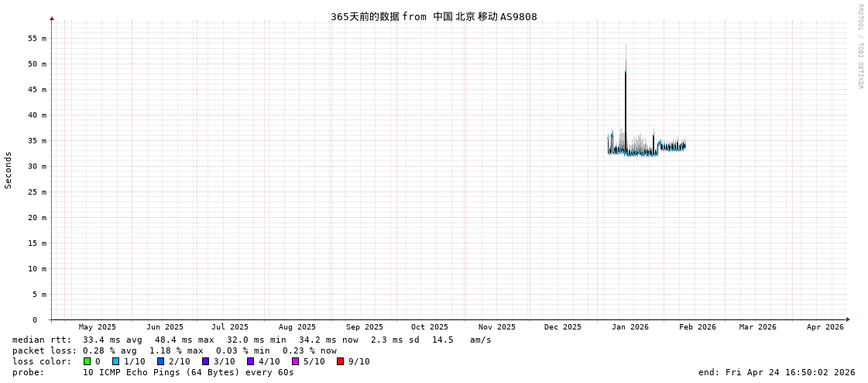Select the Apr 2026 month label

[x=825, y=327]
